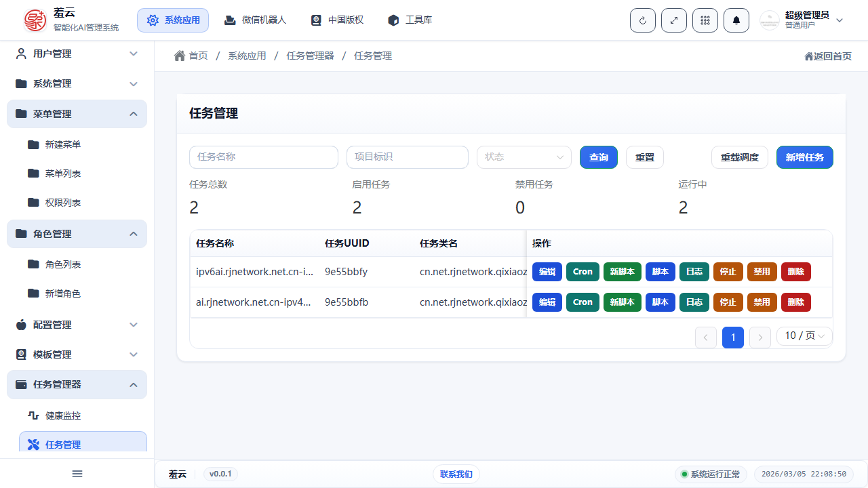Image resolution: width=868 pixels, height=488 pixels.
Task: Click the 返回首页 link at top right
Action: (827, 56)
